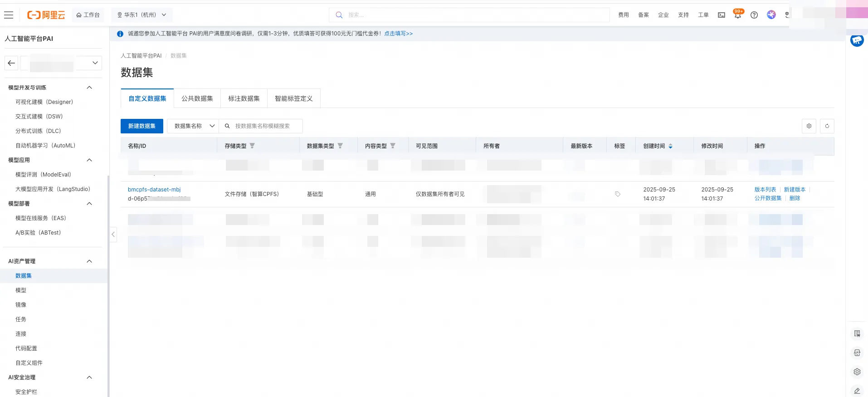The image size is (868, 397).
Task: Open 版本列表 for bmcpfs-dataset-mbj
Action: coord(766,190)
